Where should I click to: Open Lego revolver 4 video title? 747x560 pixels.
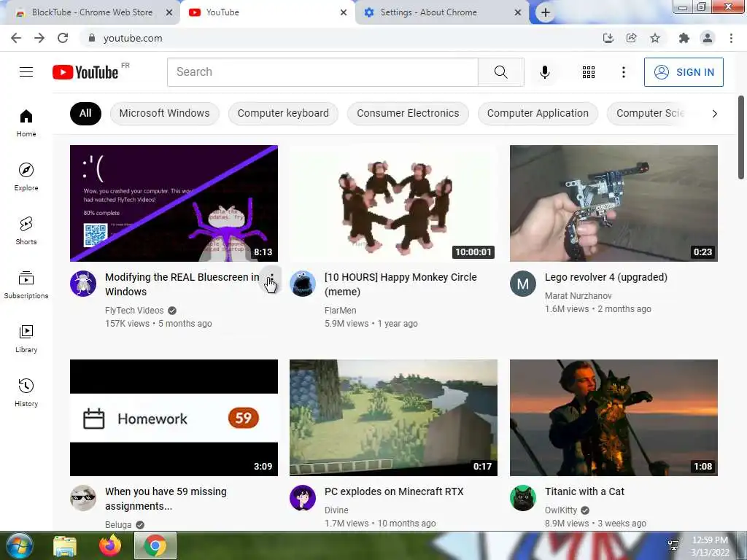tap(606, 277)
